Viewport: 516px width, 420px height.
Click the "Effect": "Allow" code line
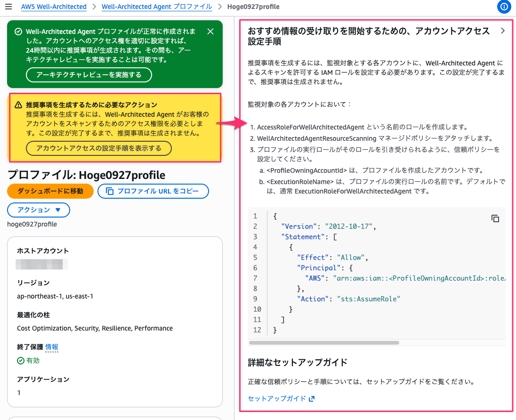tap(332, 258)
